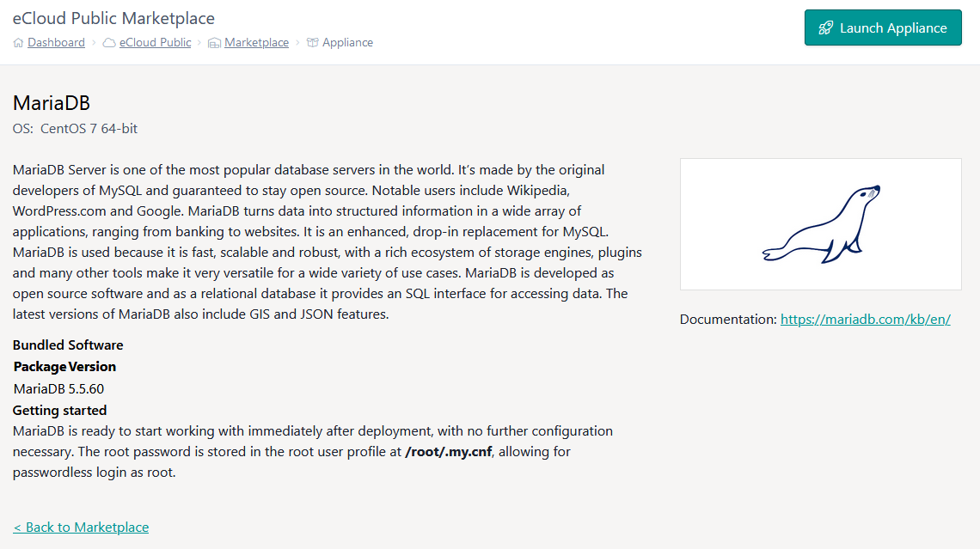This screenshot has width=980, height=549.
Task: Click the box icon beside Appliance
Action: pos(312,43)
